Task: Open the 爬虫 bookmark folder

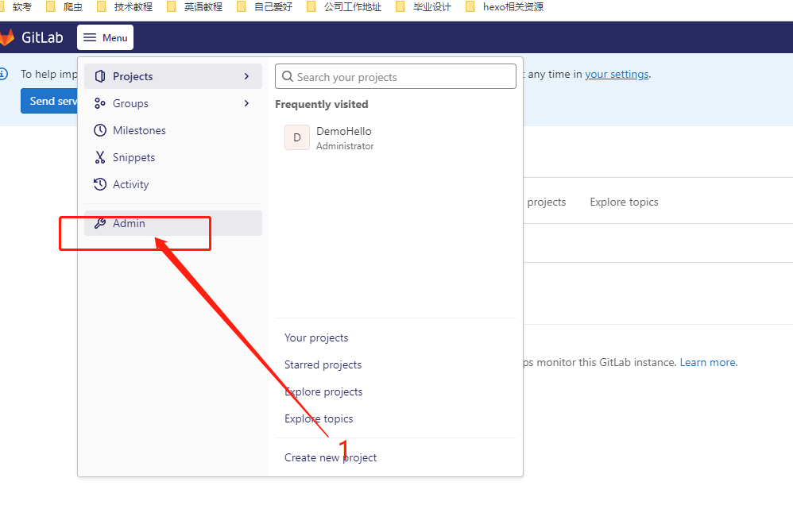Action: (x=64, y=7)
